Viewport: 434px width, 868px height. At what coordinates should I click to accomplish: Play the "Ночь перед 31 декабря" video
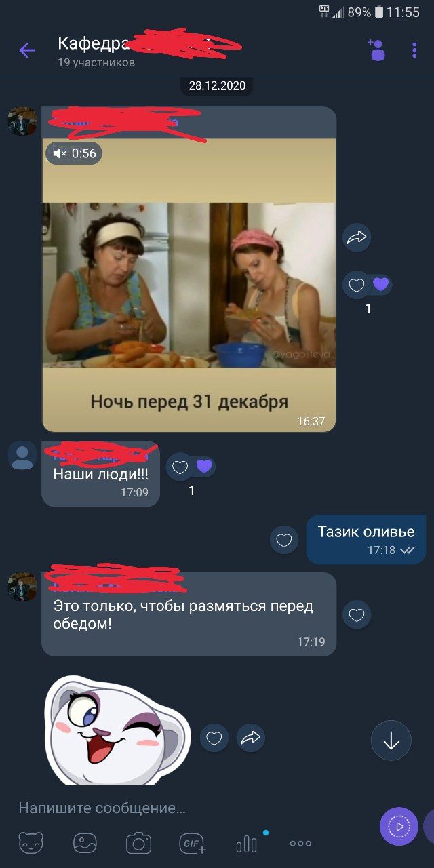(x=189, y=285)
